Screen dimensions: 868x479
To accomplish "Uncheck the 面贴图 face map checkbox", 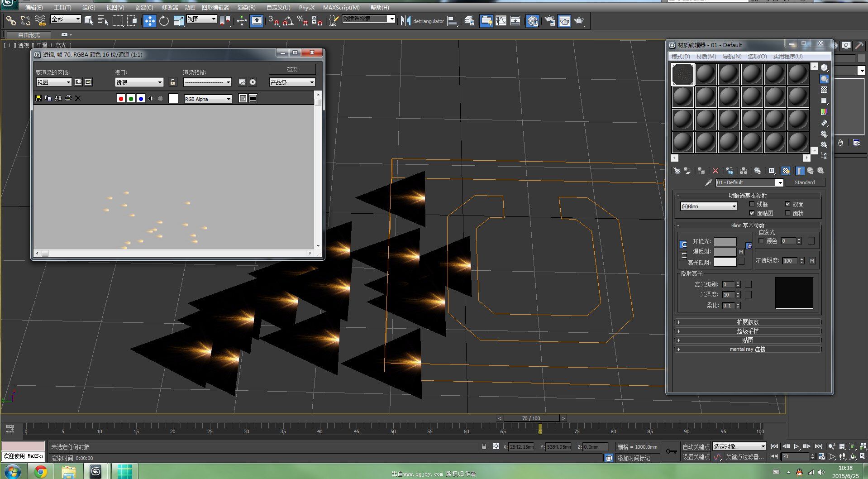I will tap(752, 213).
